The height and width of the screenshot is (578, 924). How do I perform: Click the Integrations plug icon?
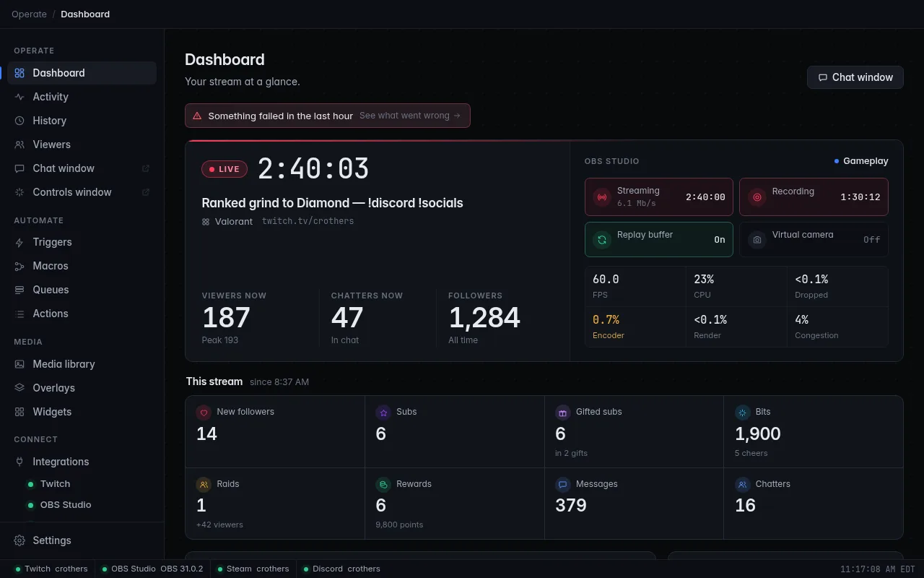(19, 462)
